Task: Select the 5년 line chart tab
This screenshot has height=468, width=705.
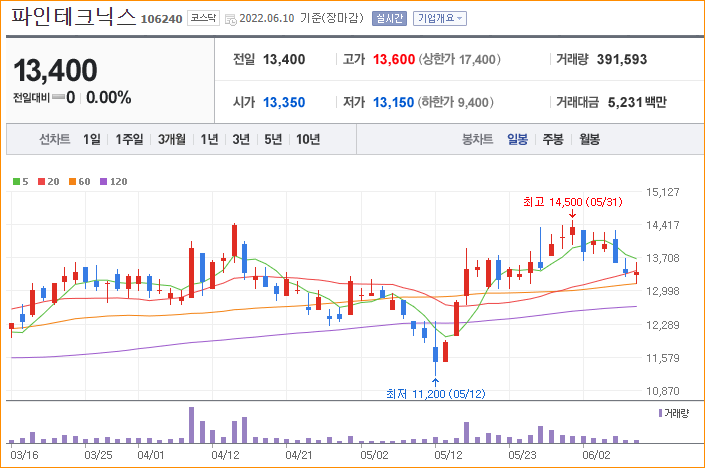Action: (x=273, y=139)
